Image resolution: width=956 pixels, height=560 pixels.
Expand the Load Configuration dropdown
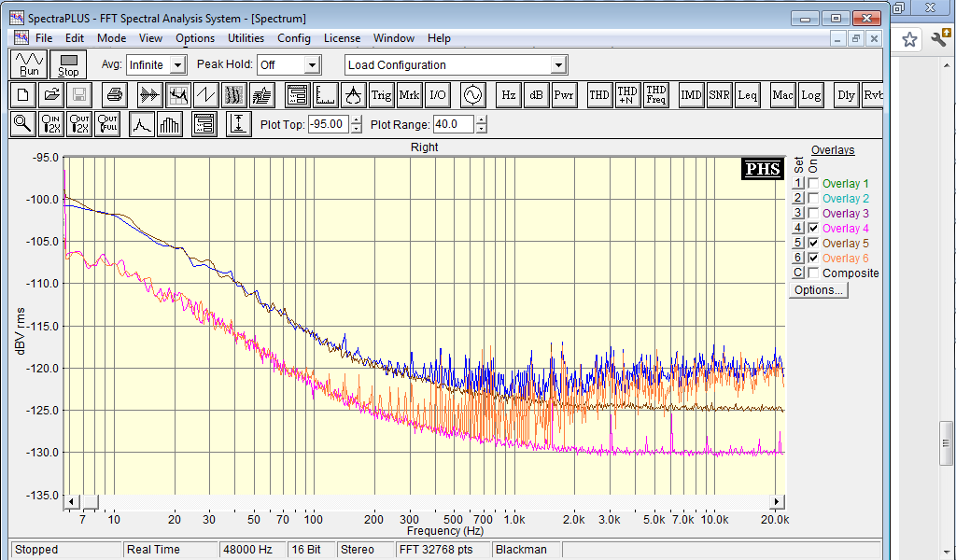pos(558,65)
